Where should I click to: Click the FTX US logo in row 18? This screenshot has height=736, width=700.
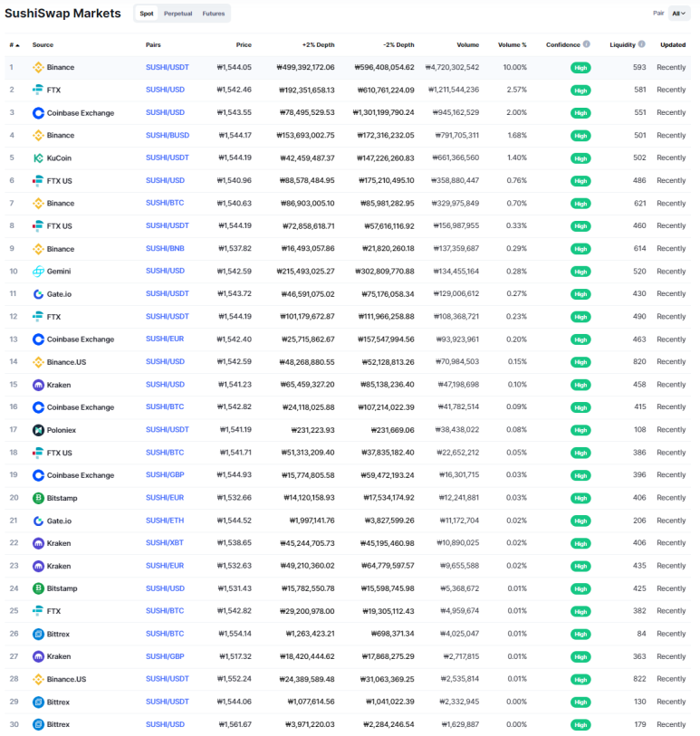point(38,453)
